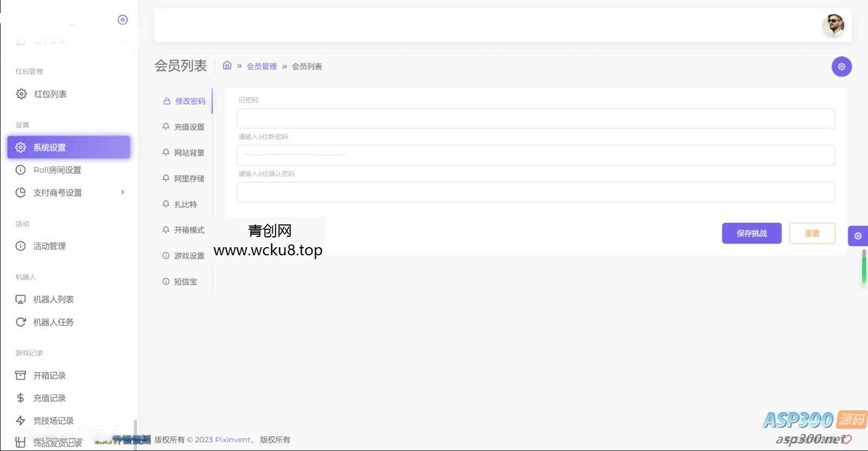
Task: Click the 系统设置 gear icon
Action: (x=21, y=147)
